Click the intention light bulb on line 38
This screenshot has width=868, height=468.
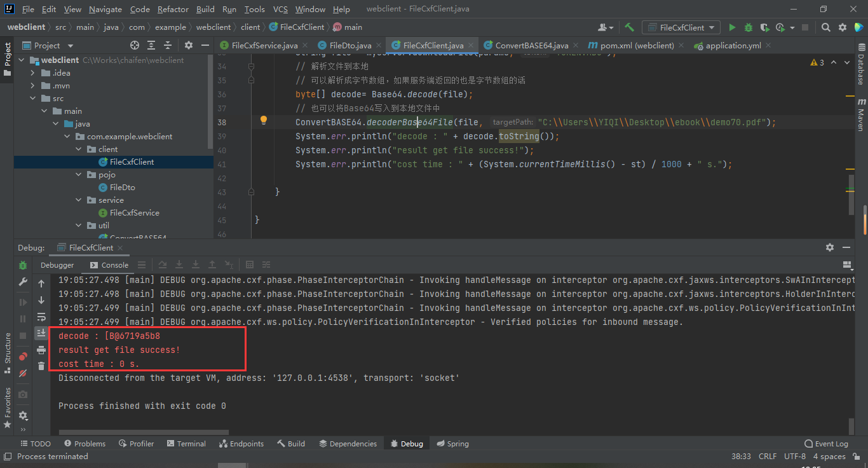264,120
